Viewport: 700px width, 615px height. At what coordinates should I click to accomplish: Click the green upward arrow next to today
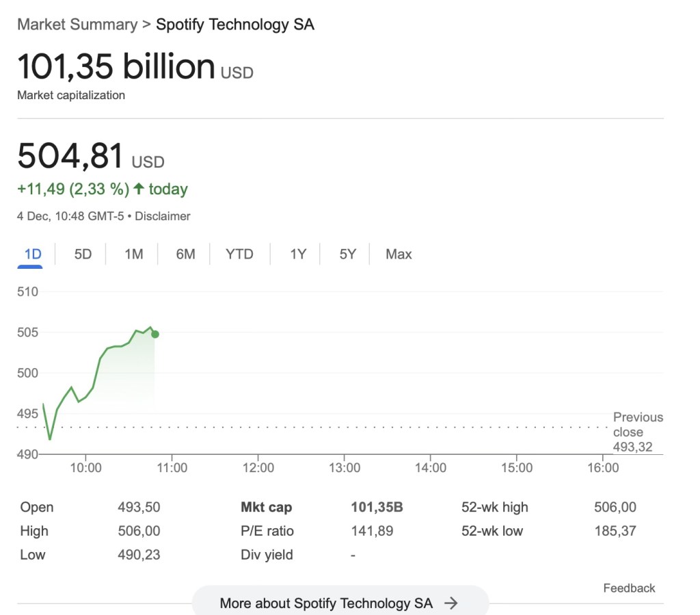tap(139, 189)
